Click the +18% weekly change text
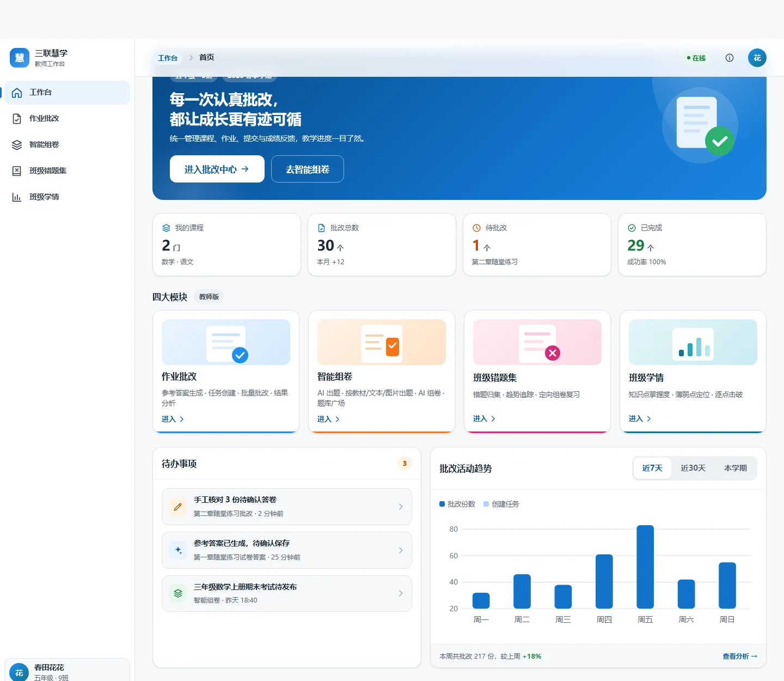This screenshot has height=681, width=784. pos(532,656)
